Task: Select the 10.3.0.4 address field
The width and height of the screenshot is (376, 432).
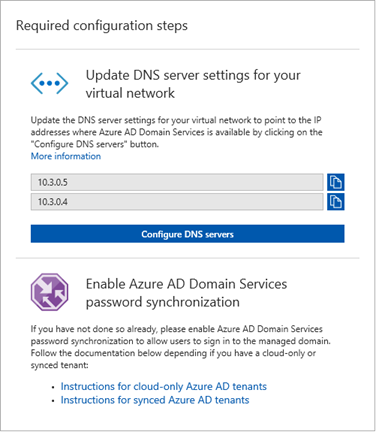Action: pos(177,202)
